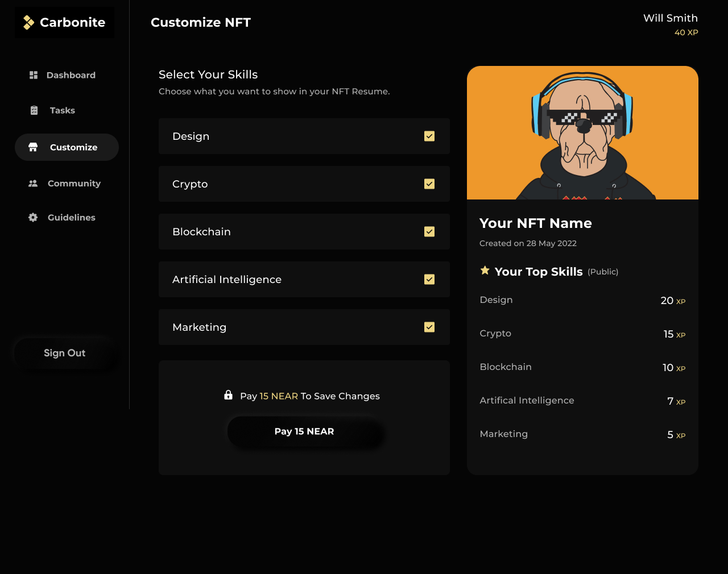Screen dimensions: 728x574
Task: Click "Created on 28 May 2022" text
Action: coord(528,243)
